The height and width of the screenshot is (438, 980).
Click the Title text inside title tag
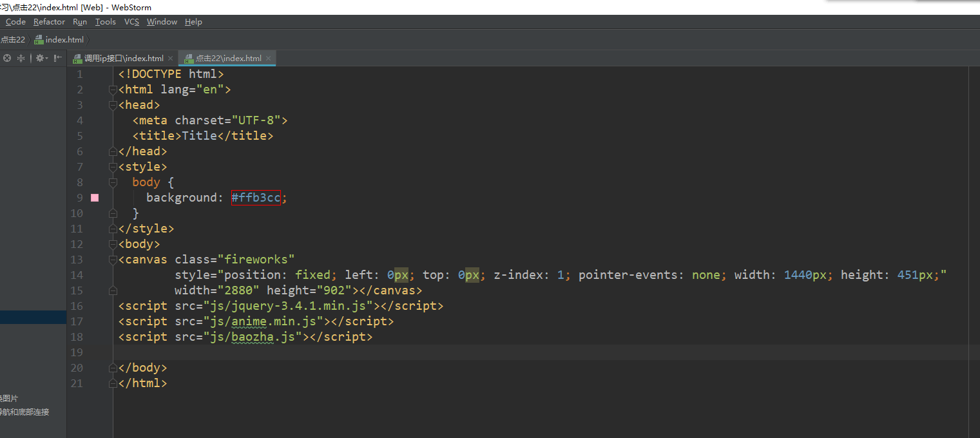pos(199,136)
